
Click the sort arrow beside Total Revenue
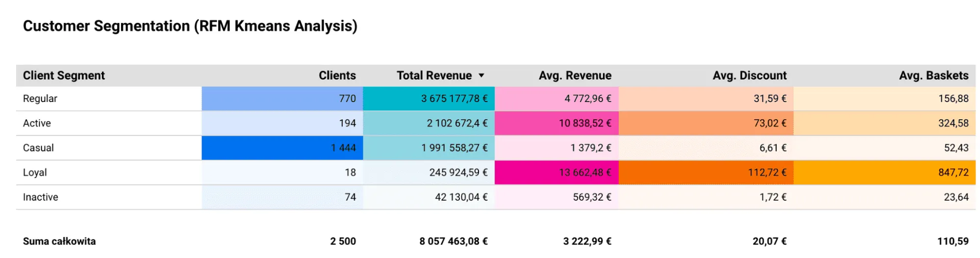point(481,76)
